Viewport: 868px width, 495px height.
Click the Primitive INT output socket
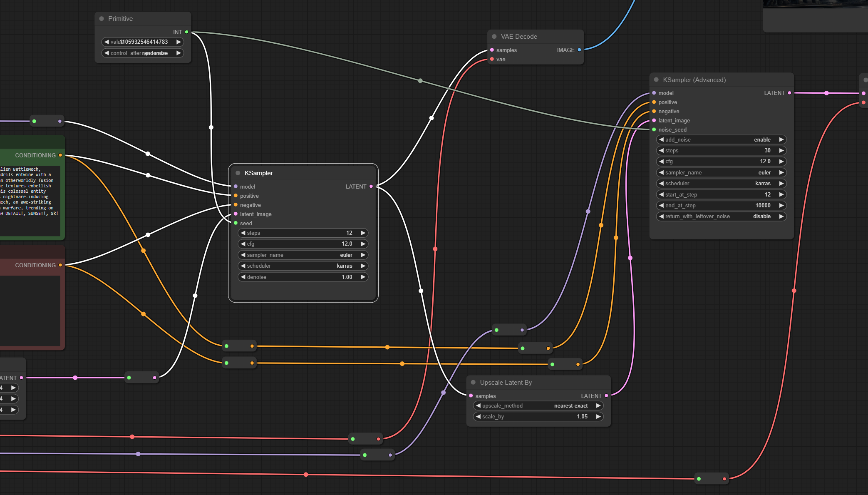[187, 32]
